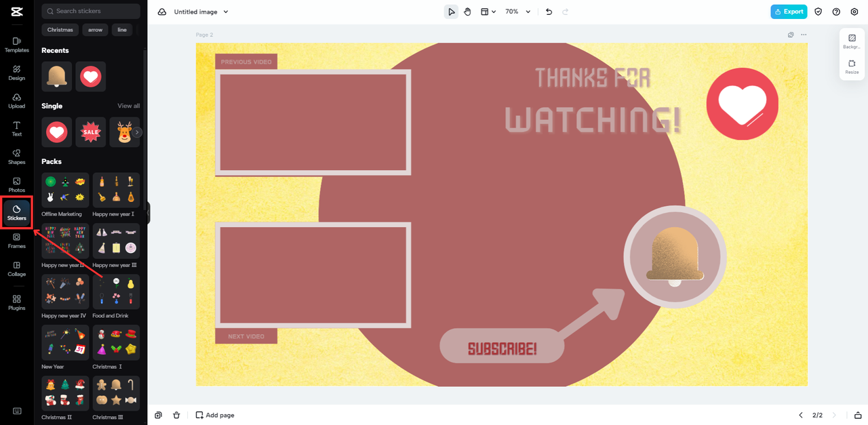The height and width of the screenshot is (425, 868).
Task: Open the Plugins sidebar panel
Action: click(17, 302)
